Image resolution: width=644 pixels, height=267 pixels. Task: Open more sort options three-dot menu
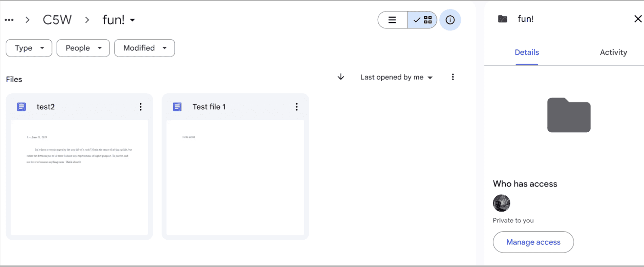pyautogui.click(x=453, y=77)
